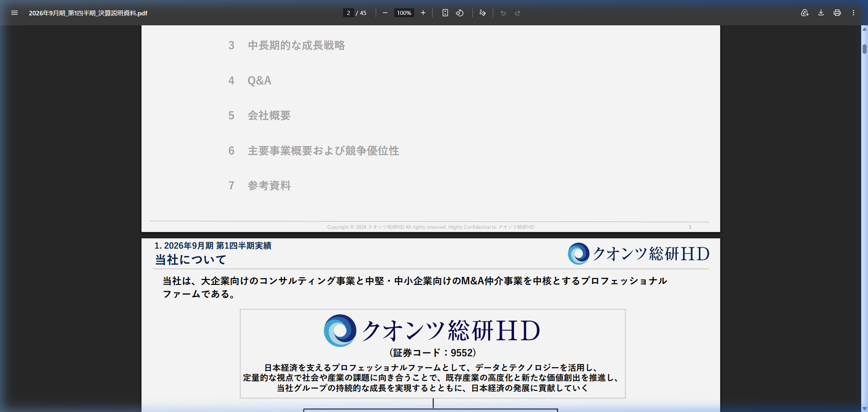Toggle the sidebar with the hamburger menu icon
Screen dimensions: 868x412
point(14,13)
